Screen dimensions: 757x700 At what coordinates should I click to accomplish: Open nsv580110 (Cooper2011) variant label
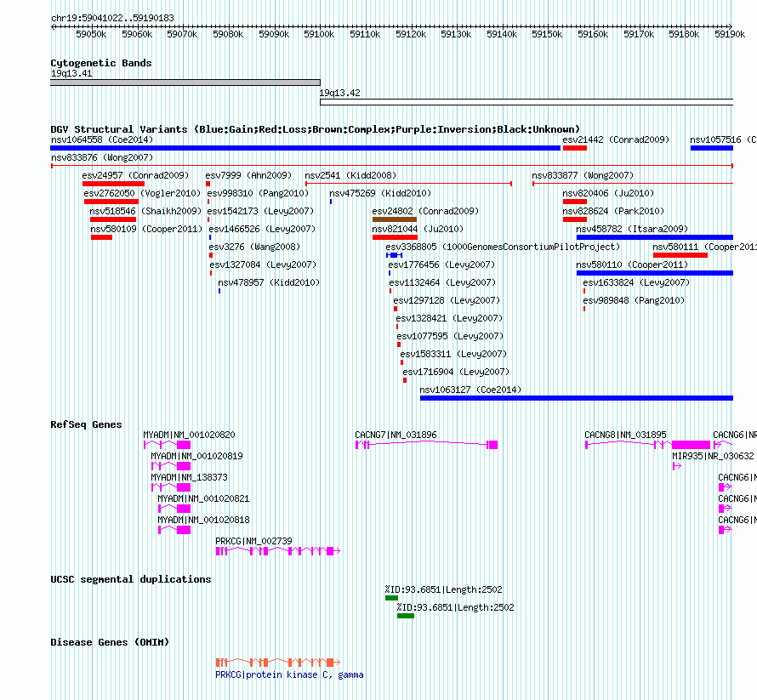[x=632, y=265]
